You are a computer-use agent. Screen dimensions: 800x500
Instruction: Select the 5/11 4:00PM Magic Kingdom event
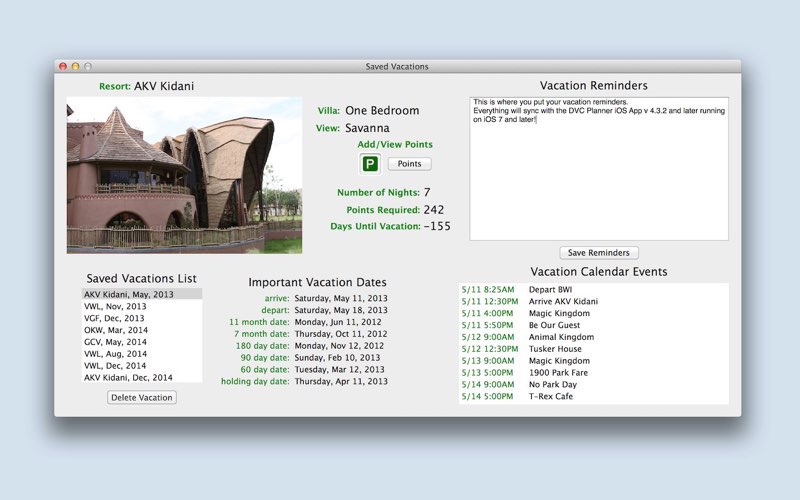pyautogui.click(x=593, y=313)
